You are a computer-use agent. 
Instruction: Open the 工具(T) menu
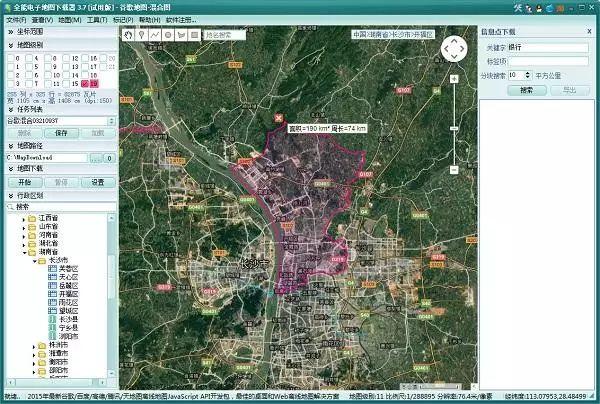(97, 19)
